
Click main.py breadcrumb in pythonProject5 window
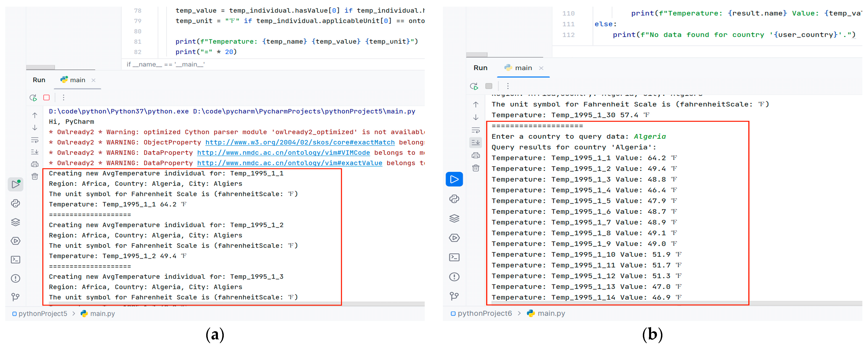coord(98,314)
